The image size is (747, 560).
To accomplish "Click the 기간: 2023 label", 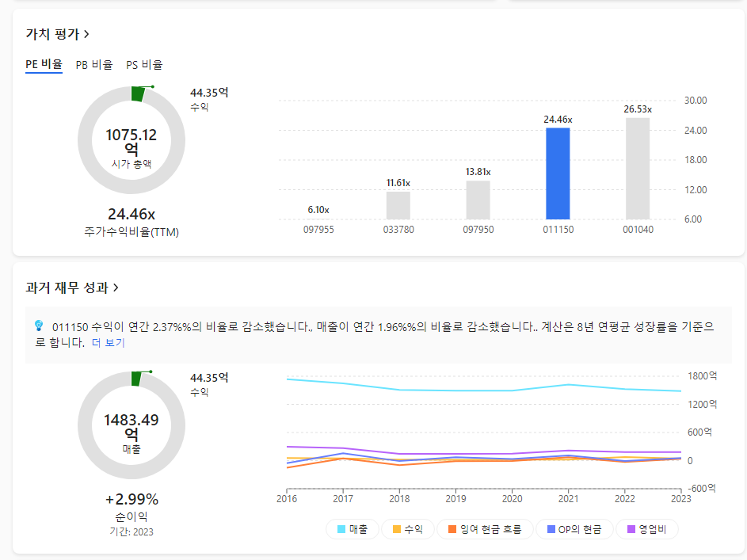I will pyautogui.click(x=131, y=532).
